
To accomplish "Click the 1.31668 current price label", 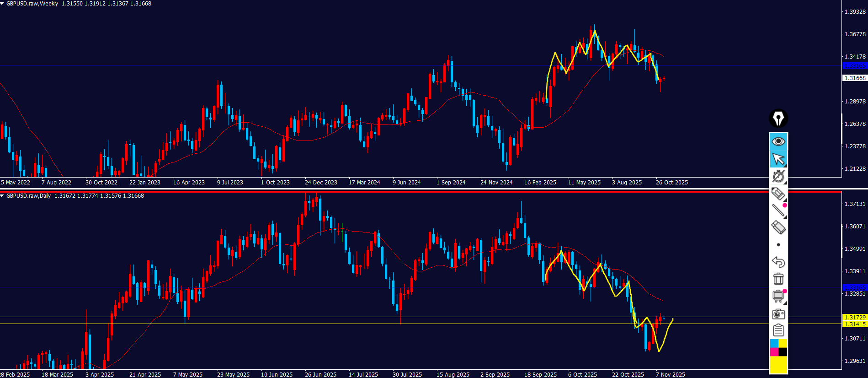I will (854, 78).
